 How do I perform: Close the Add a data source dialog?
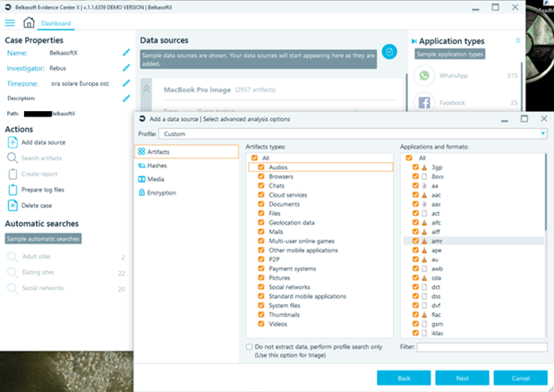coord(544,119)
